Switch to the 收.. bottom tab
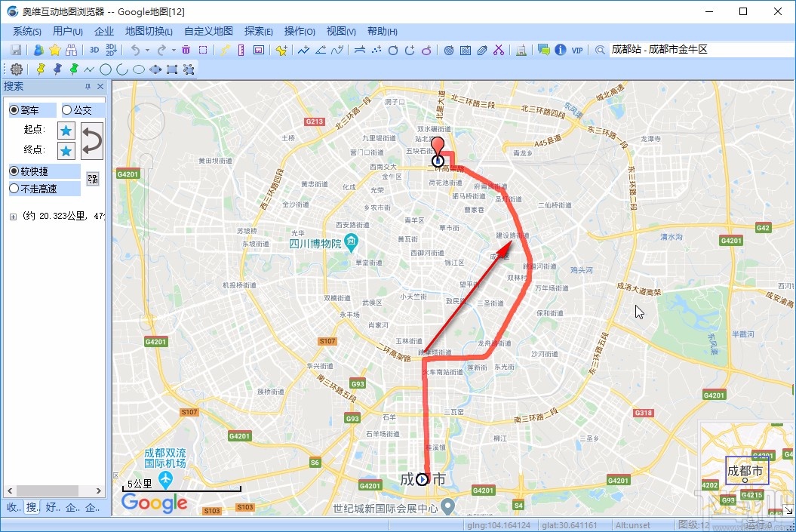The width and height of the screenshot is (796, 532). 13,507
